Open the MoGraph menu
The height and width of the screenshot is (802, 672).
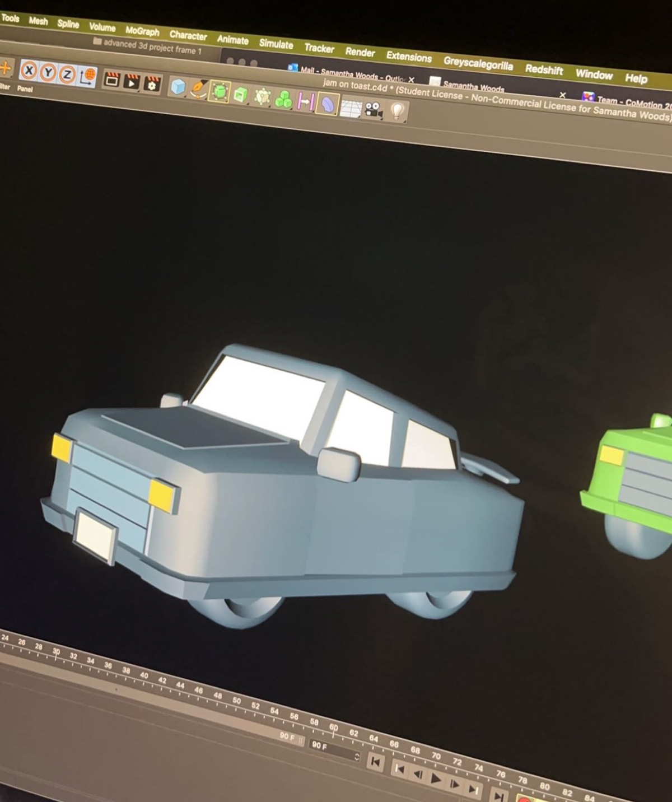click(x=142, y=31)
